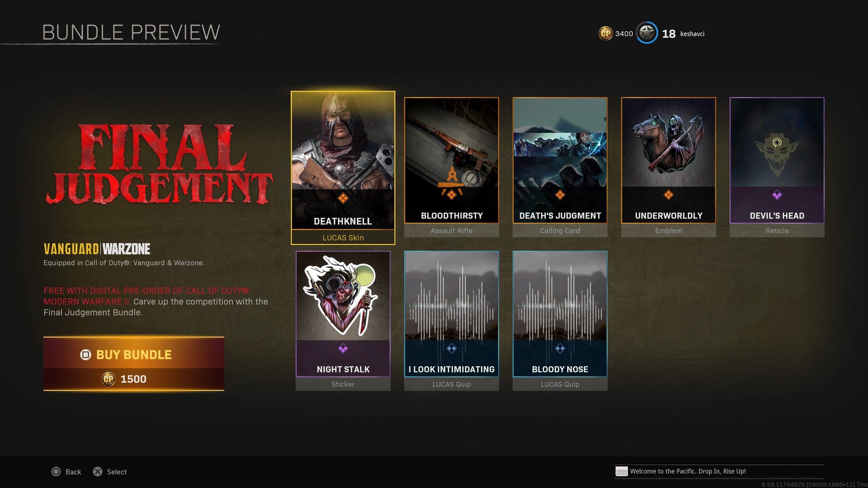Click the Bundle Preview heading

pyautogui.click(x=131, y=32)
